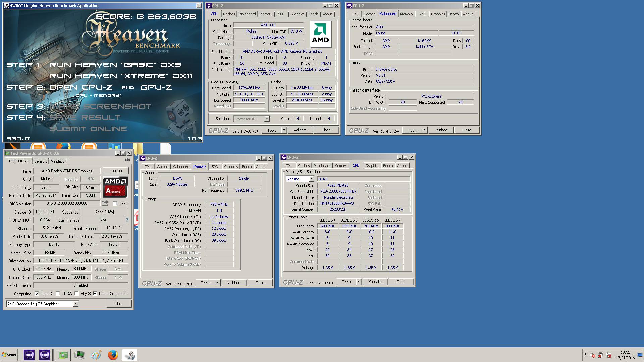Click Tools button in CPU-Z Memory window
644x362 pixels.
(205, 283)
